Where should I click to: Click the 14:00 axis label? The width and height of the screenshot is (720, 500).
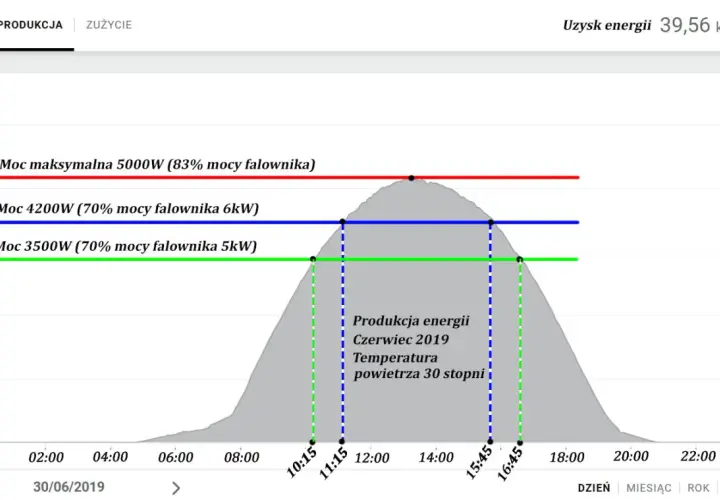(x=436, y=457)
